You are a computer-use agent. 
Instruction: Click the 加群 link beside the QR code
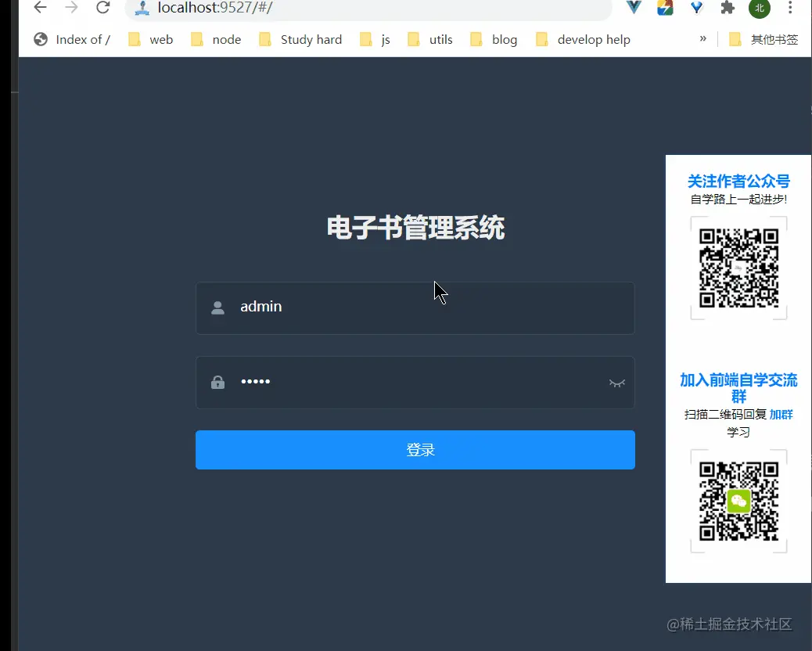[781, 415]
